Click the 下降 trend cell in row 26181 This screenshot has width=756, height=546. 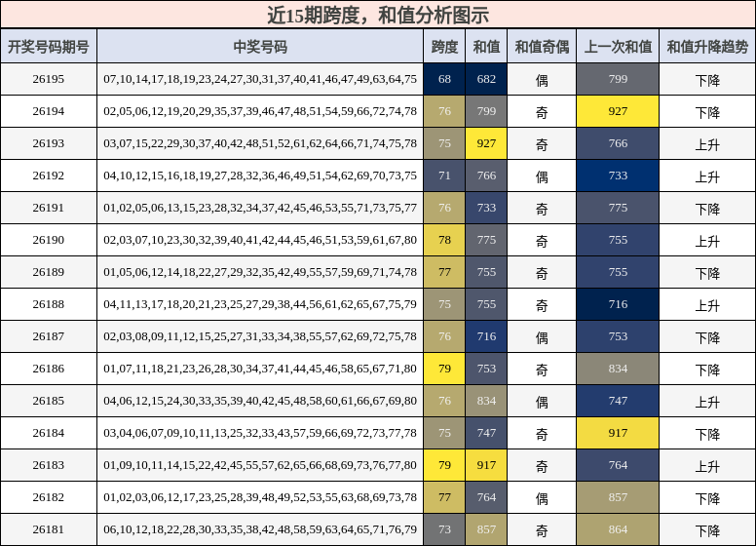tap(708, 530)
